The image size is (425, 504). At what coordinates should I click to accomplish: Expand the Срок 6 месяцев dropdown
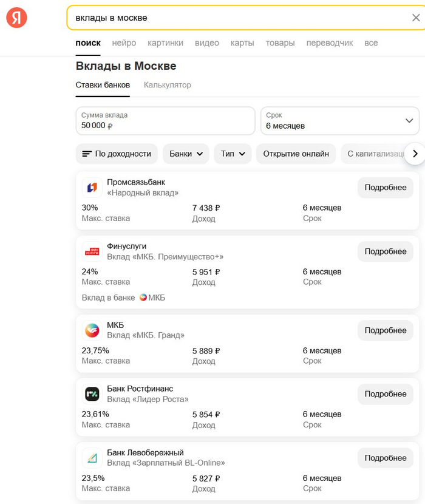339,121
